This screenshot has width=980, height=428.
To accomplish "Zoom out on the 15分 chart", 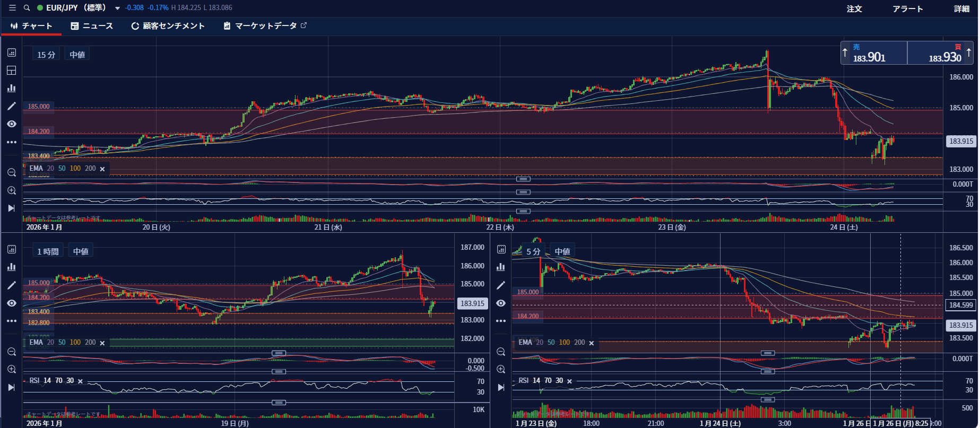I will click(12, 173).
